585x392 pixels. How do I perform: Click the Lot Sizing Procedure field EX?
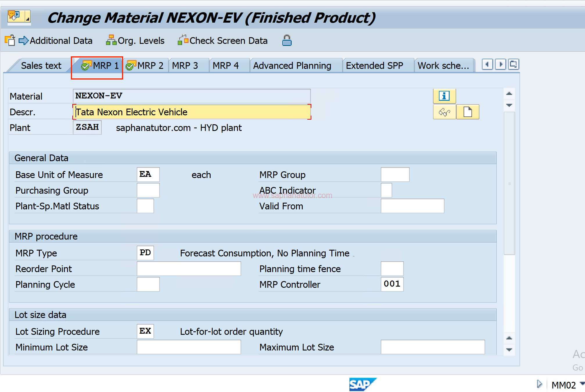tap(145, 331)
